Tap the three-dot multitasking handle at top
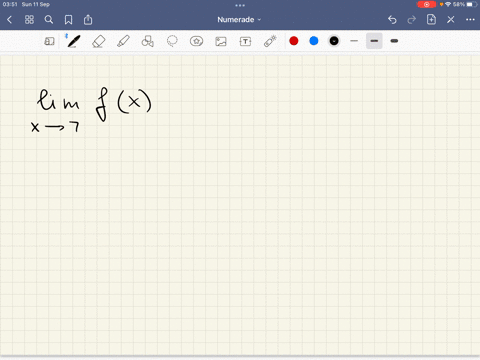 (240, 5)
